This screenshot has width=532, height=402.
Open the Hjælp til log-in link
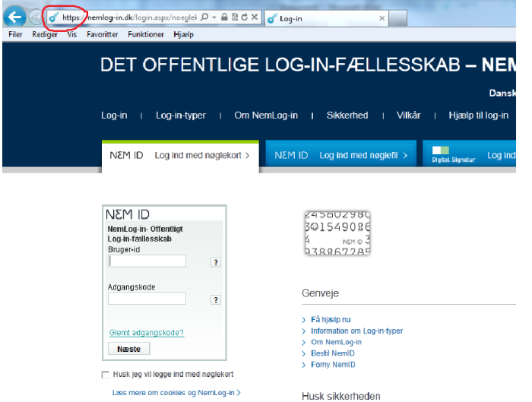tap(478, 116)
